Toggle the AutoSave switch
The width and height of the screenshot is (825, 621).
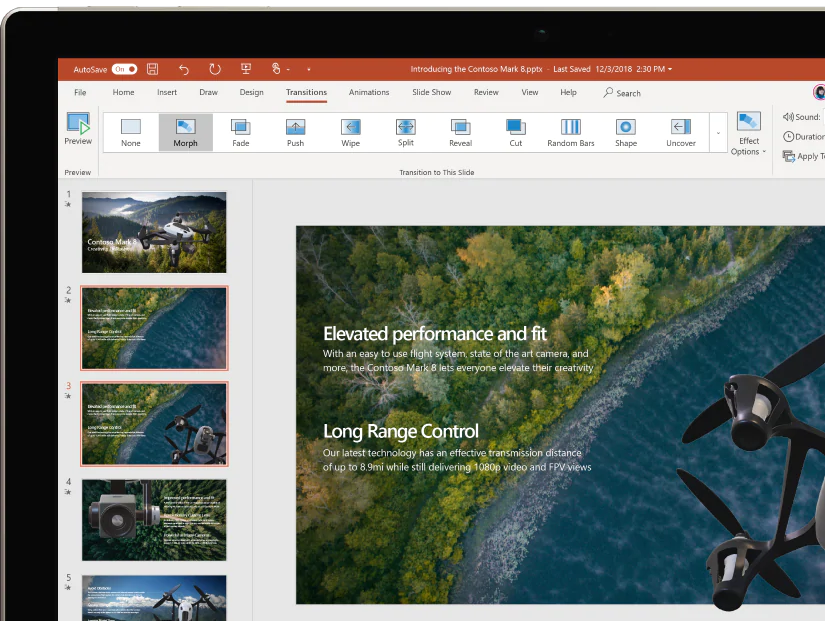[124, 69]
